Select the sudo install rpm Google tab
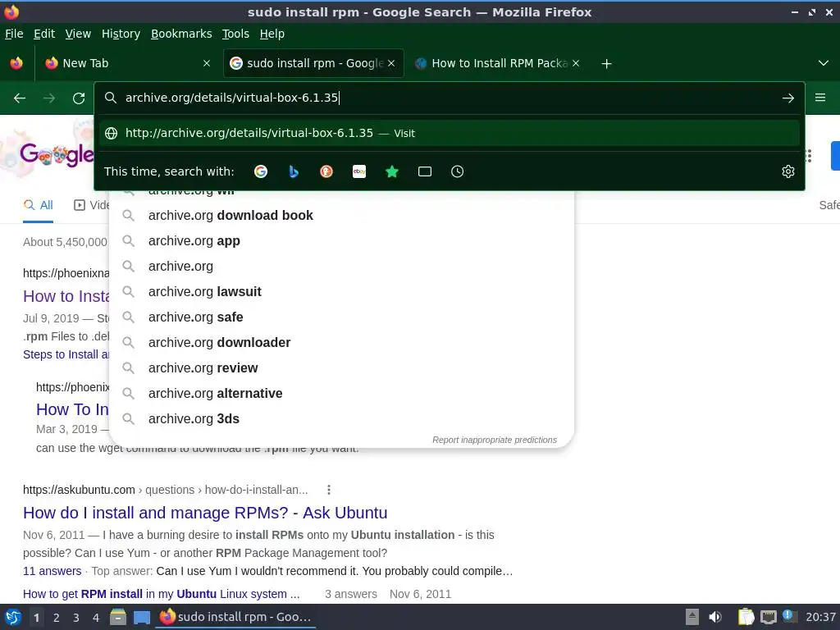This screenshot has width=840, height=630. [x=313, y=63]
